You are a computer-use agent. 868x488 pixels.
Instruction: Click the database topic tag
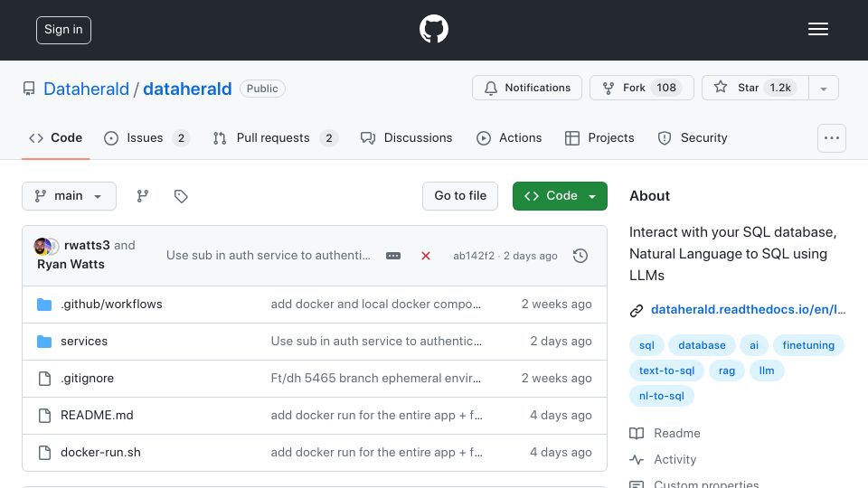[702, 345]
